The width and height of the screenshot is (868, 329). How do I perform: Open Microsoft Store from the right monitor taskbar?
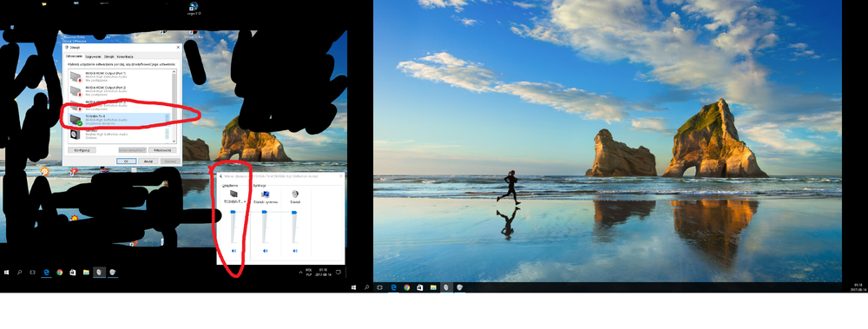pyautogui.click(x=419, y=287)
